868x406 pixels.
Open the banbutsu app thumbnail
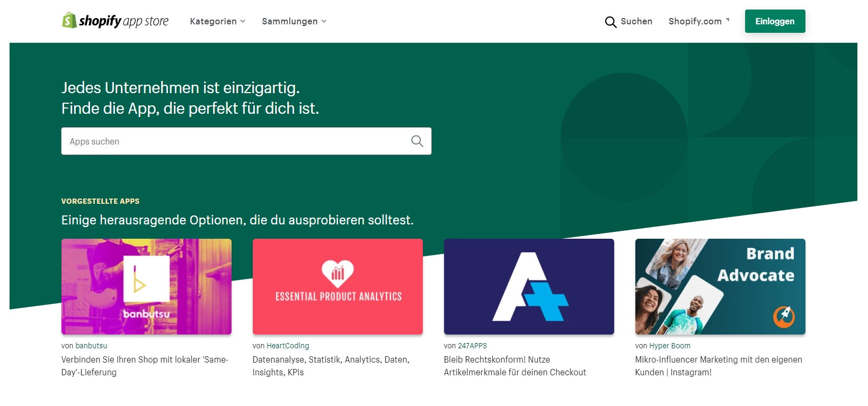tap(146, 286)
